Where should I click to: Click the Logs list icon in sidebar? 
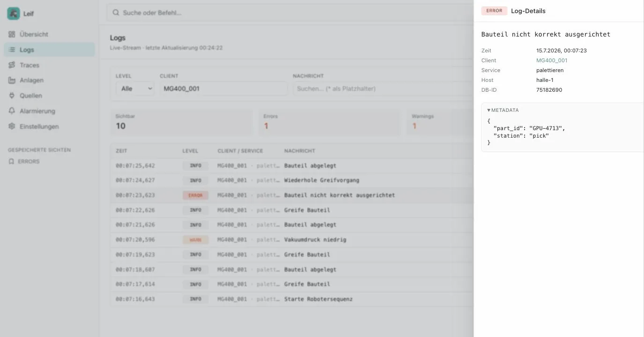[12, 50]
